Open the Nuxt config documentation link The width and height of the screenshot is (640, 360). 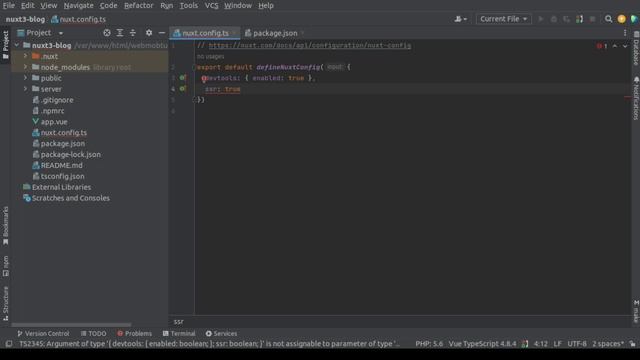click(310, 45)
